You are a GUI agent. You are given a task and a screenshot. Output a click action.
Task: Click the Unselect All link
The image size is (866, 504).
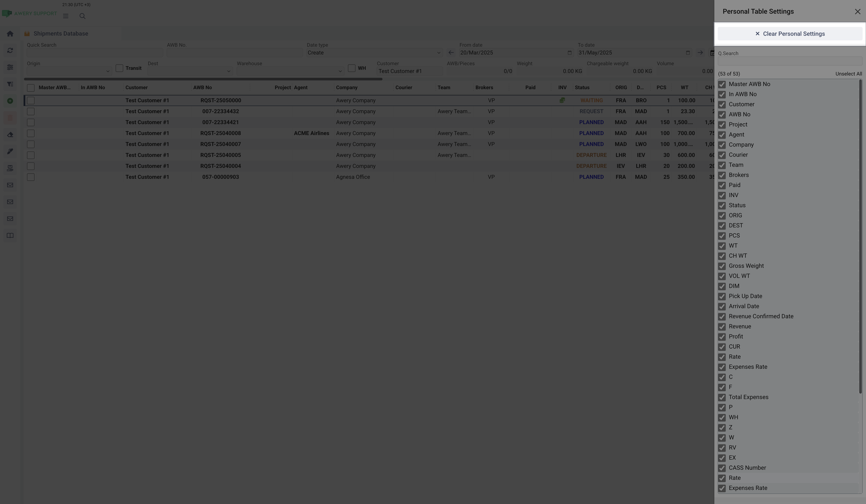pos(849,74)
